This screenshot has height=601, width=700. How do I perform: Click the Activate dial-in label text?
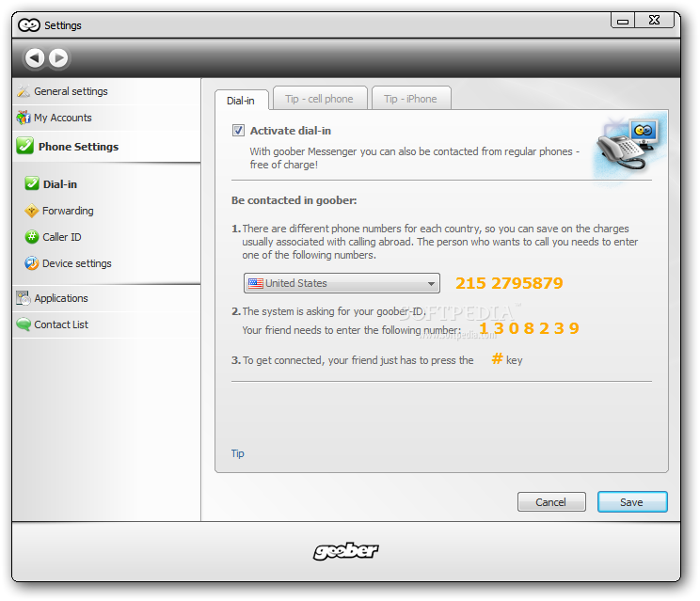click(291, 131)
